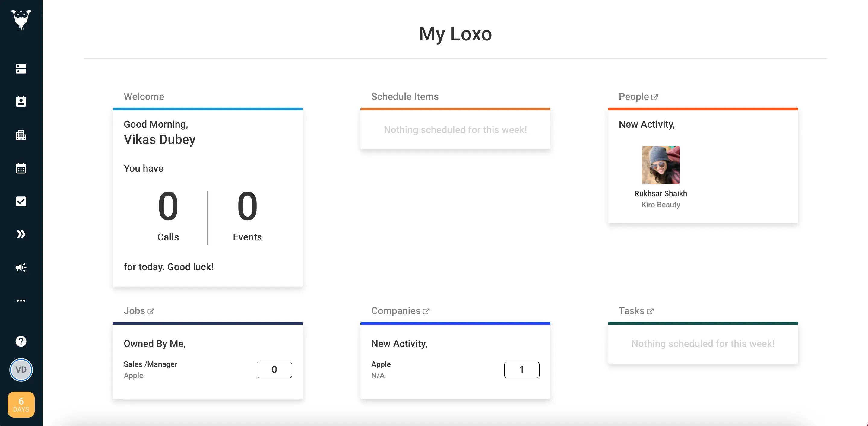Open the tasks checkmark icon in sidebar
Screen dimensions: 868x426
(x=21, y=201)
